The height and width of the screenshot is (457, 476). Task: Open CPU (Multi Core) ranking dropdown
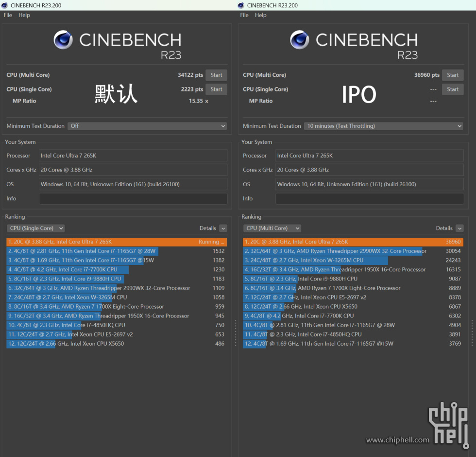272,228
